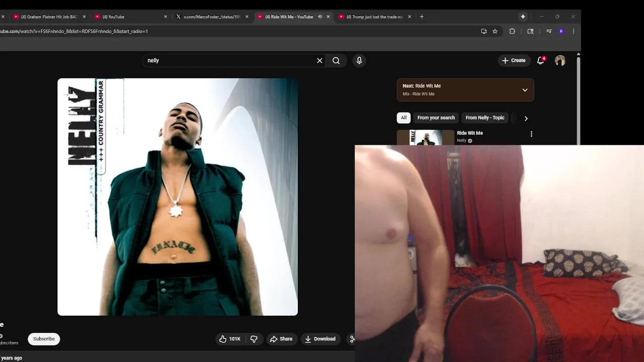Screen dimensions: 644x362
Task: Click the Country Grammar album art video
Action: click(x=178, y=197)
